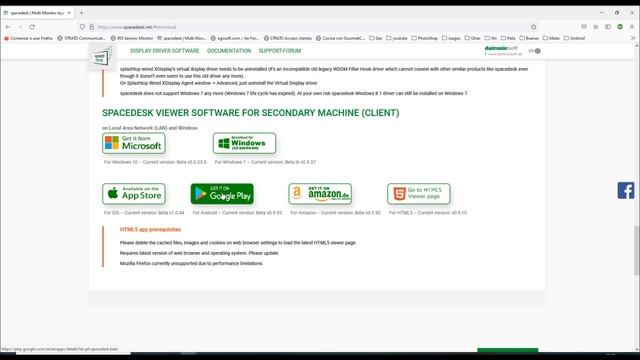Expand the Seo bookmark folder

[x=376, y=38]
